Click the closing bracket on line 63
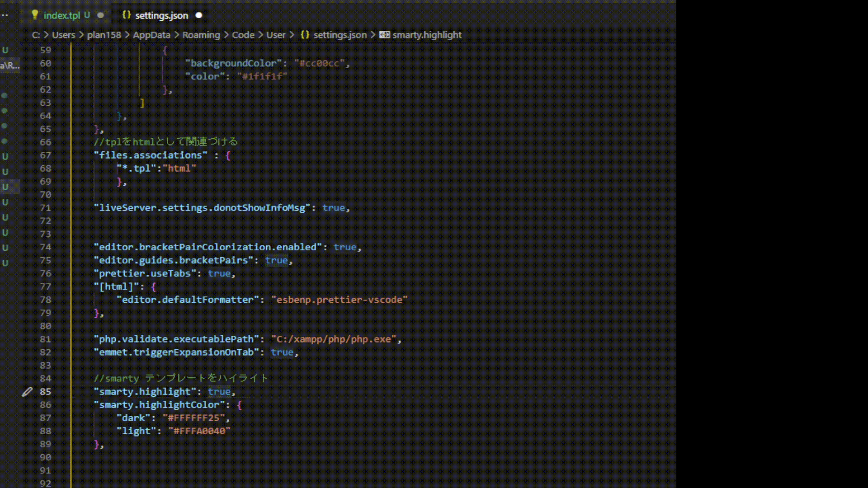 click(142, 103)
